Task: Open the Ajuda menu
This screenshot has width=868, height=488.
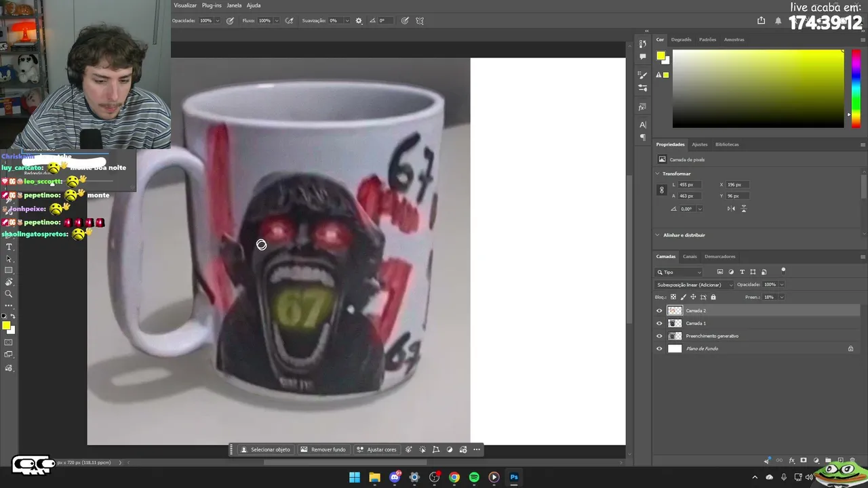Action: 254,5
